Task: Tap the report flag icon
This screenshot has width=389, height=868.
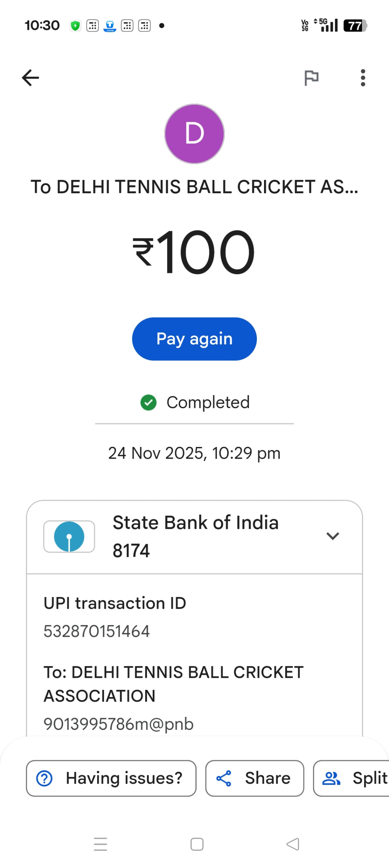Action: point(312,78)
